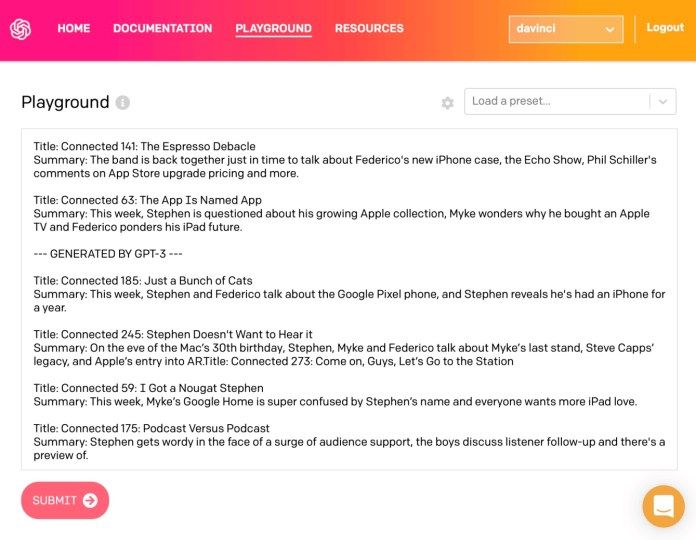Expand the davinci model dropdown
Screen dimensions: 696x540
[565, 29]
